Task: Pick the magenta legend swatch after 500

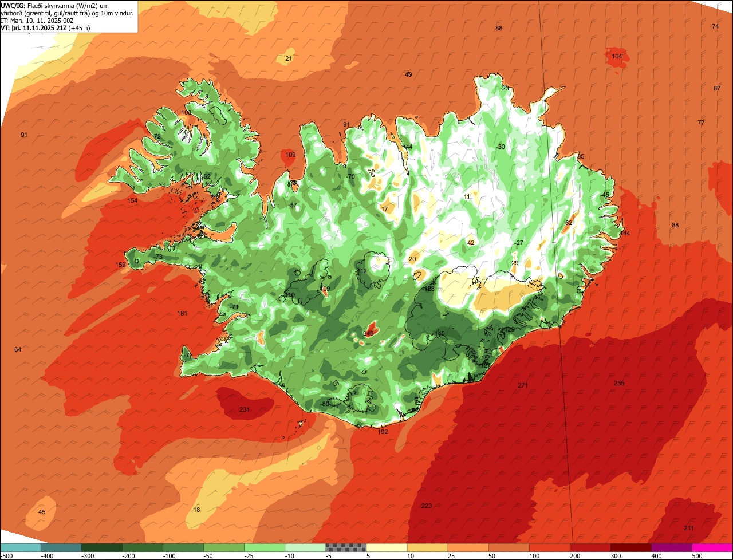Action: (712, 547)
